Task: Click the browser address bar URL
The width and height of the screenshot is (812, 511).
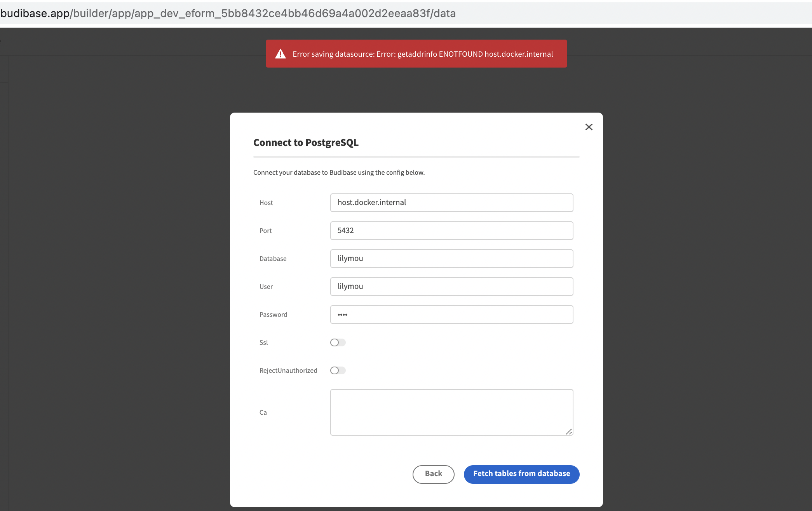Action: (228, 13)
